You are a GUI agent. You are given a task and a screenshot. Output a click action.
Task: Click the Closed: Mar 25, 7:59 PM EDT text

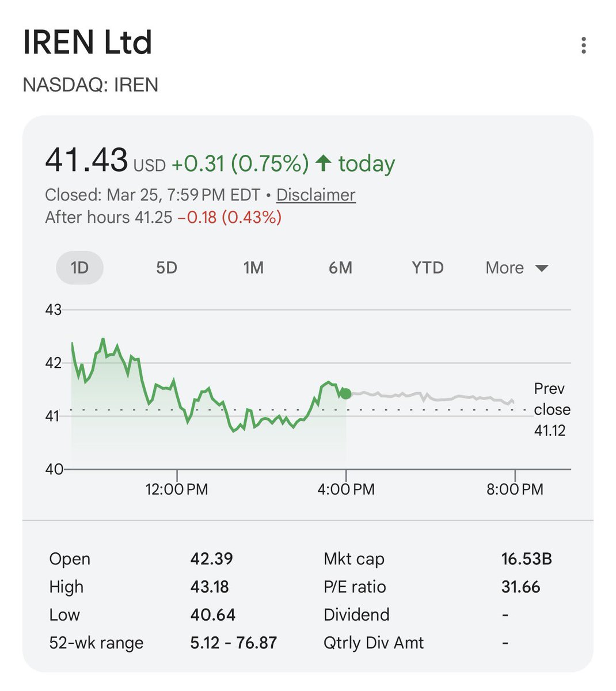tap(153, 195)
